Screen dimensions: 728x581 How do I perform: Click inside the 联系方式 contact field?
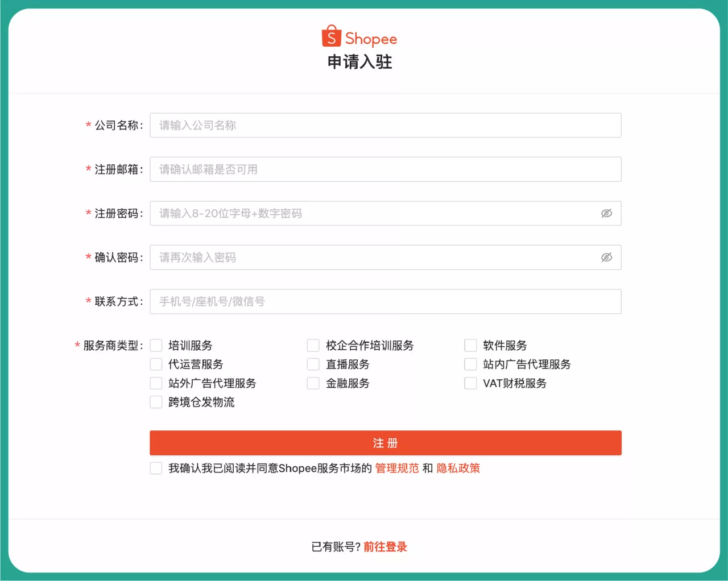(386, 301)
